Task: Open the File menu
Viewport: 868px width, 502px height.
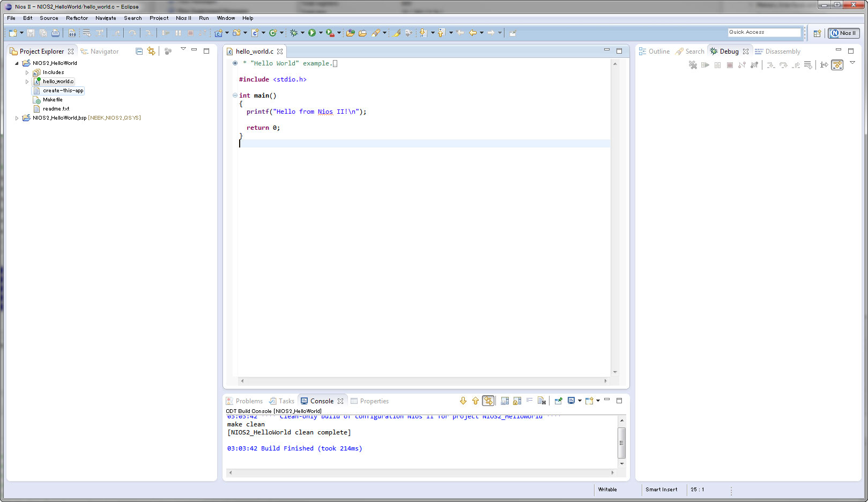Action: (11, 18)
